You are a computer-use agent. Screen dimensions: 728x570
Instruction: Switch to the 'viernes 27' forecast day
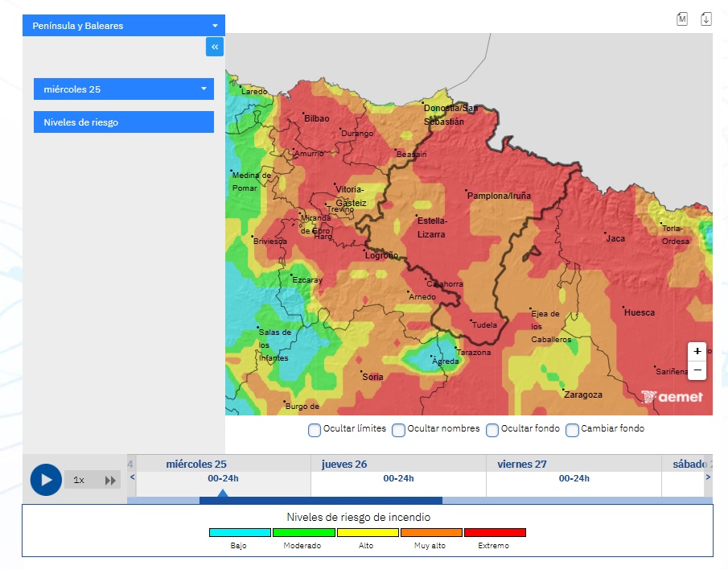pos(573,475)
